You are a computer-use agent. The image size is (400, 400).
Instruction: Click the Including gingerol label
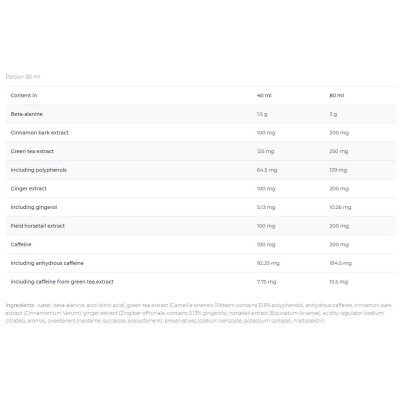(34, 207)
